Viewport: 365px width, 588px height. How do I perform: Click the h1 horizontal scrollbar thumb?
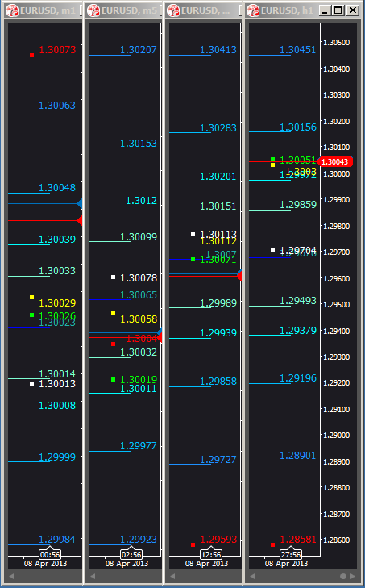[x=343, y=576]
